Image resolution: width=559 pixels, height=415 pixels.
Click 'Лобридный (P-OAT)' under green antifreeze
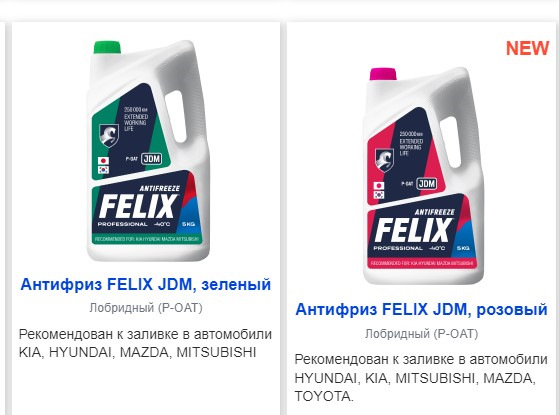point(146,308)
